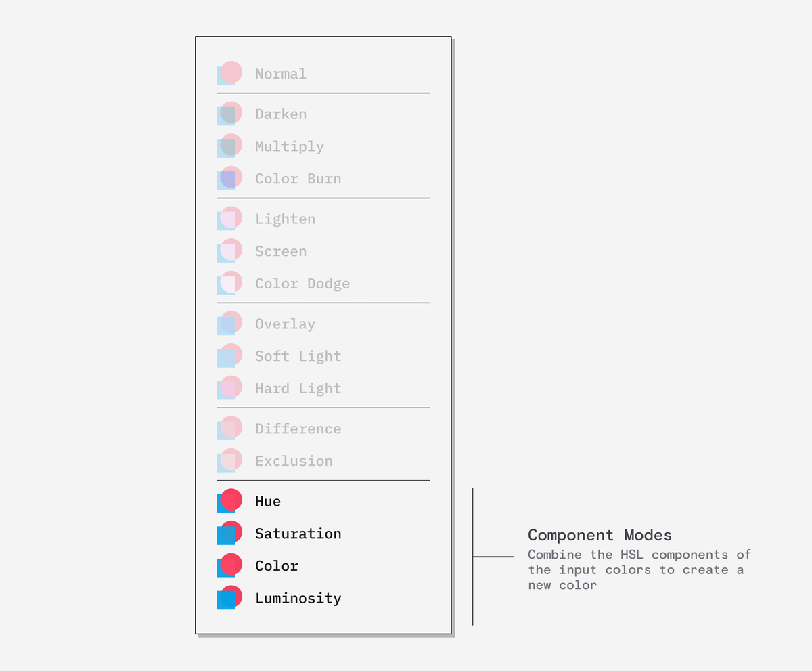Click the Normal blend mode icon
This screenshot has height=671, width=812.
(229, 74)
